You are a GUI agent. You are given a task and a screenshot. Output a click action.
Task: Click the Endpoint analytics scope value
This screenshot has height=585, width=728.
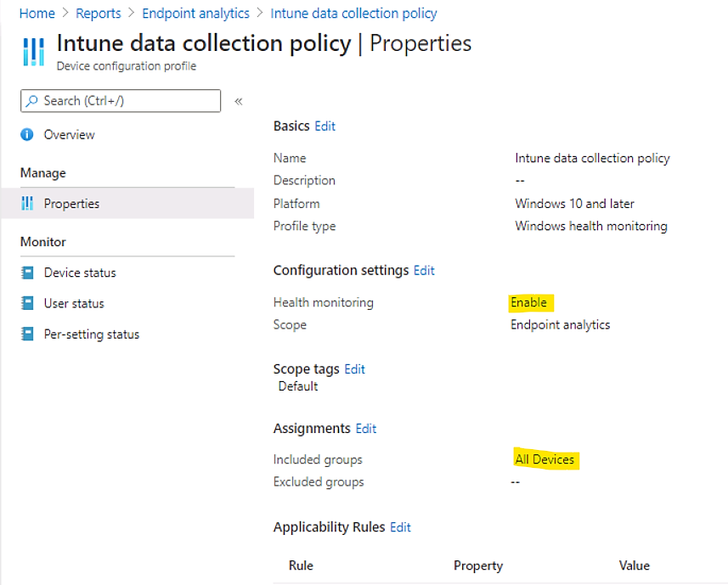point(561,324)
